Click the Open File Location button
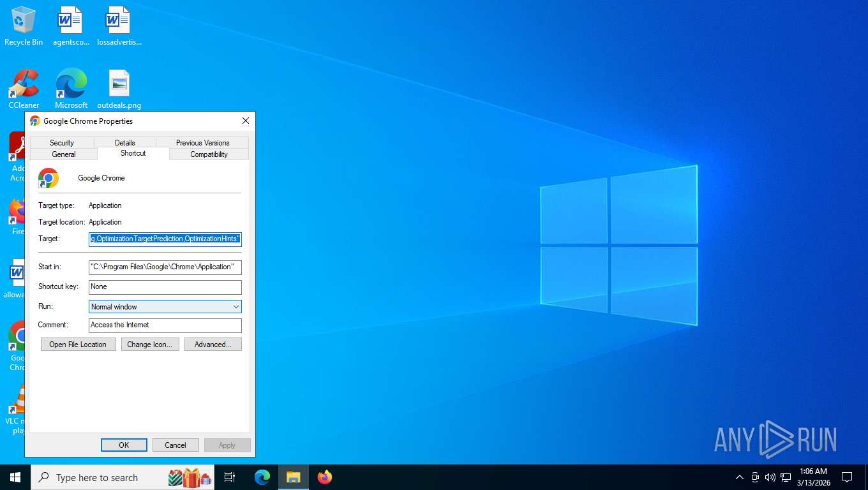 (x=78, y=345)
